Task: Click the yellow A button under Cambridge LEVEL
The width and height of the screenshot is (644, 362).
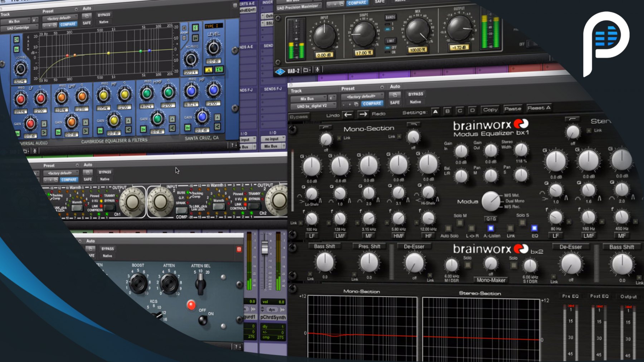Action: (209, 70)
